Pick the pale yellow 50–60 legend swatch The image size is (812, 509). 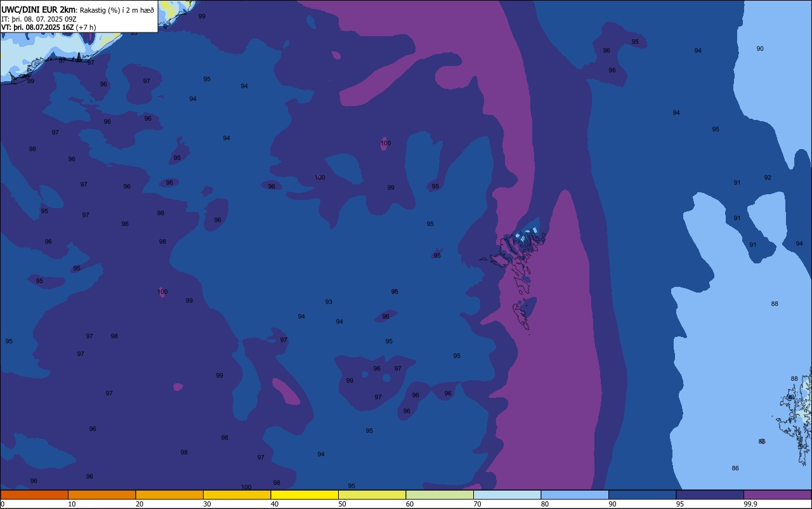click(x=372, y=494)
